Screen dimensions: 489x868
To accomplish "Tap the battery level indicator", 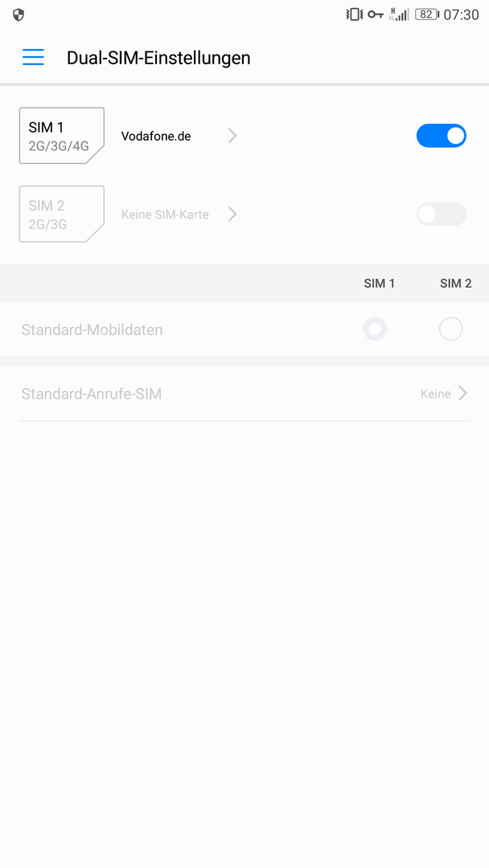I will point(426,14).
